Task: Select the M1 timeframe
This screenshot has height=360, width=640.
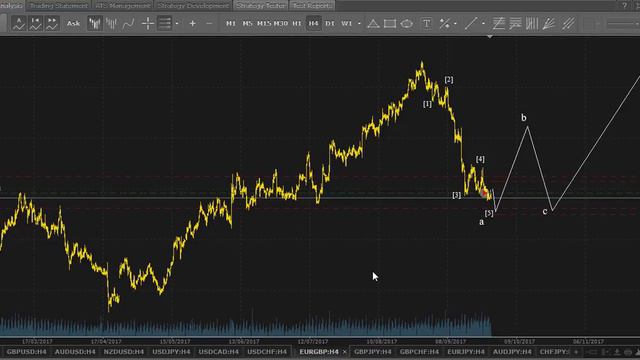Action: coord(231,23)
